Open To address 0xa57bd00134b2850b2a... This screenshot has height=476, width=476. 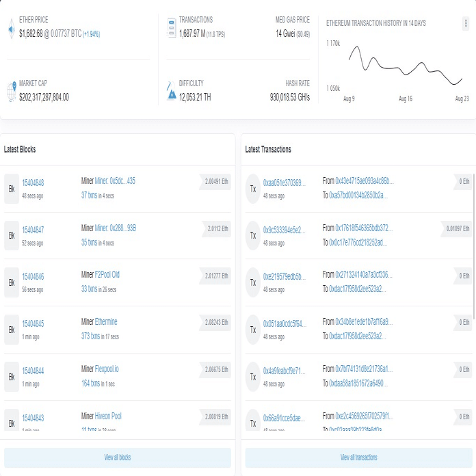point(358,195)
